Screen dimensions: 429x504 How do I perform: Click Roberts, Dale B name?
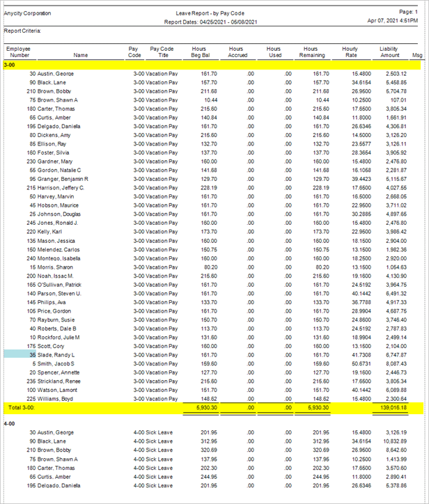56,329
